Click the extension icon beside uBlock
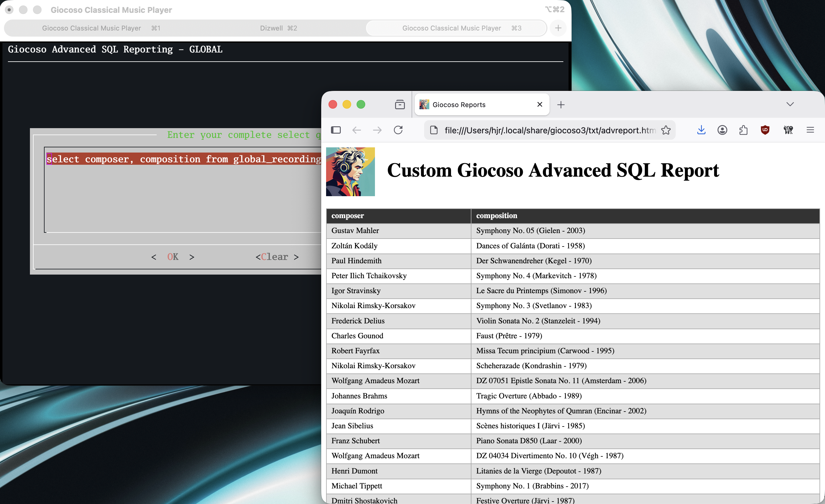The image size is (825, 504). point(788,130)
